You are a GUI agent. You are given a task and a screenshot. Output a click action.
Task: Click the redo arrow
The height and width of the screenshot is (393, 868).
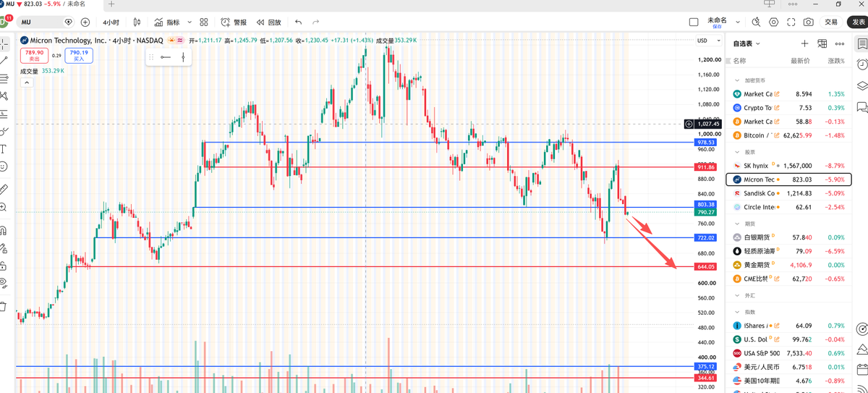316,22
